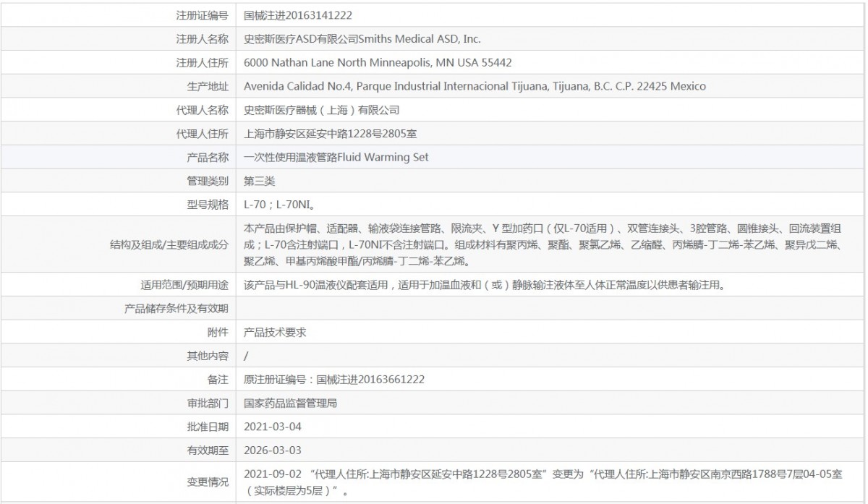
Task: Click change record dated 2021-09-02
Action: [x=543, y=482]
